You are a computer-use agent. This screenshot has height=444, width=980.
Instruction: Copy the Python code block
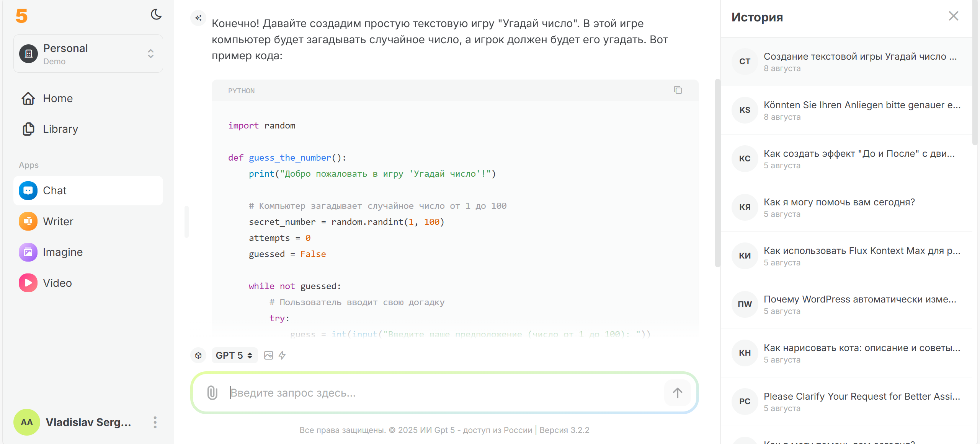click(678, 90)
